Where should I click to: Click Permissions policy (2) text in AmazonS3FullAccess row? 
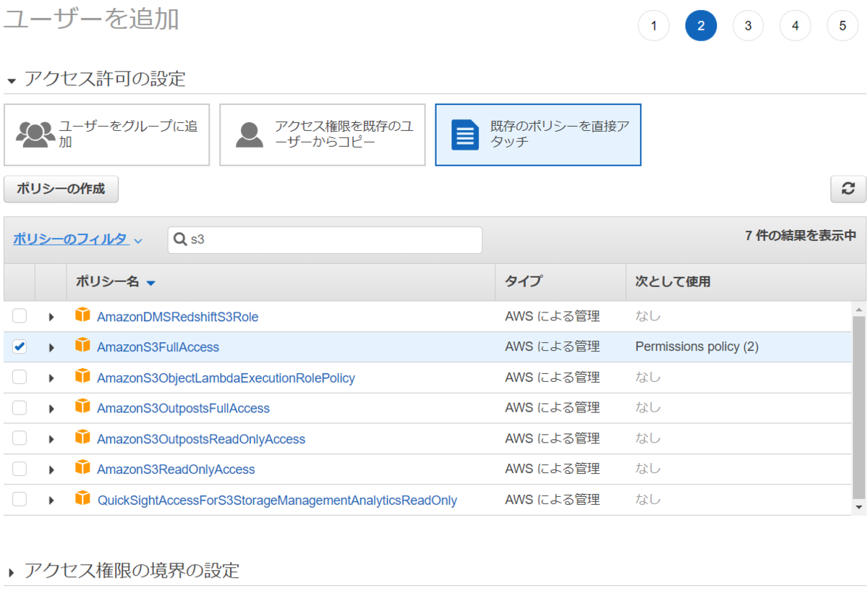pyautogui.click(x=697, y=346)
